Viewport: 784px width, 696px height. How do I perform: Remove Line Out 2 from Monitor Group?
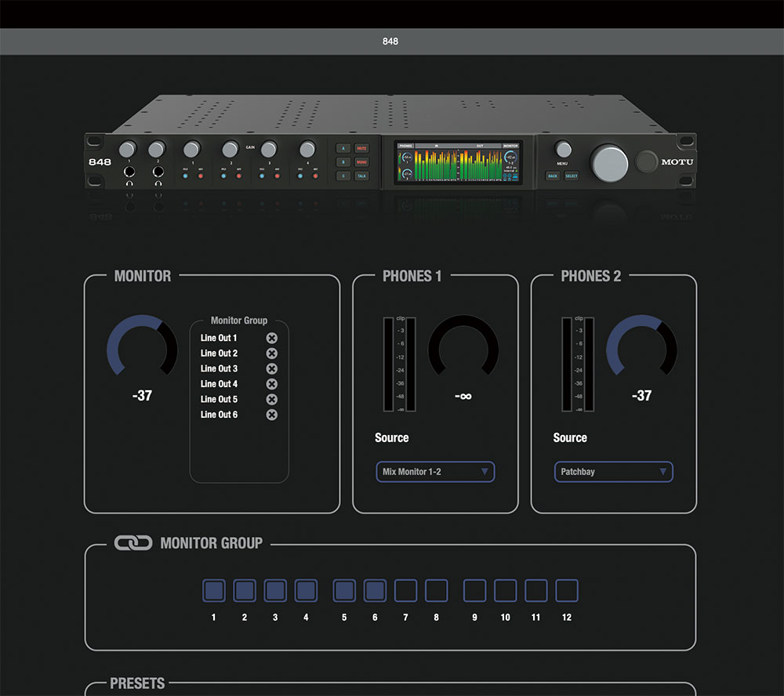tap(271, 353)
